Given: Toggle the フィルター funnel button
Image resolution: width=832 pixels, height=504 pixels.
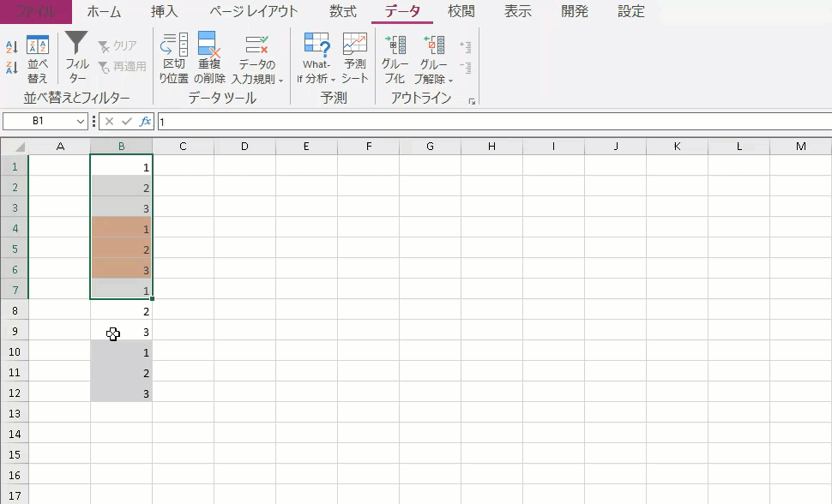Looking at the screenshot, I should tap(77, 58).
